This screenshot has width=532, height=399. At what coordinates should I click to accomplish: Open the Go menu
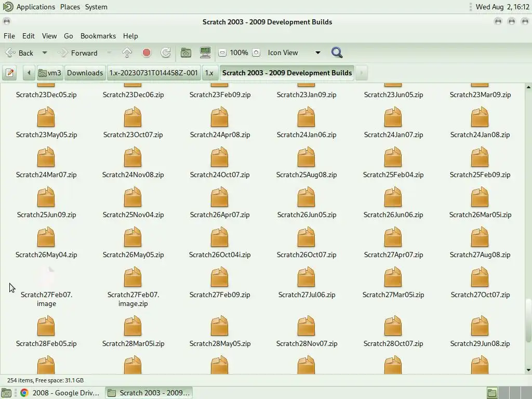pos(69,36)
